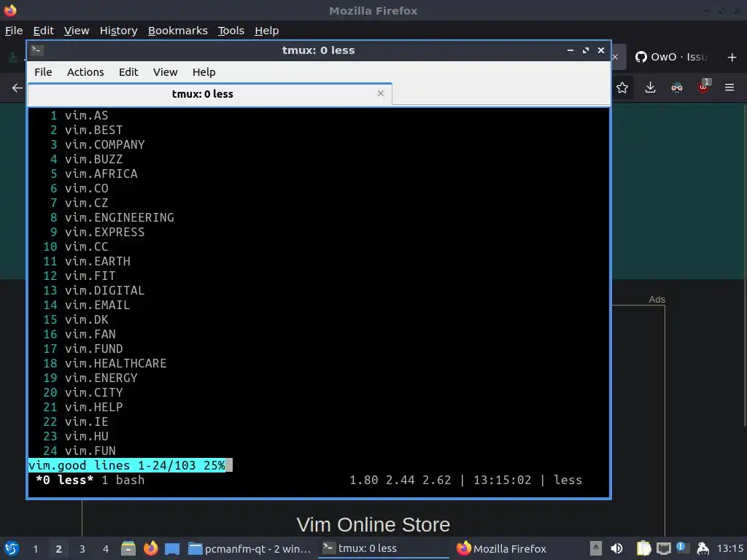747x560 pixels.
Task: Open the terminal Help menu
Action: pyautogui.click(x=204, y=72)
